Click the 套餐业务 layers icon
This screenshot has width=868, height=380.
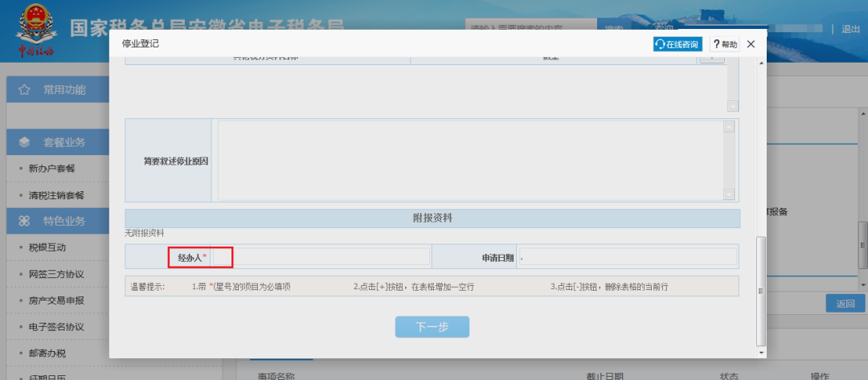24,142
